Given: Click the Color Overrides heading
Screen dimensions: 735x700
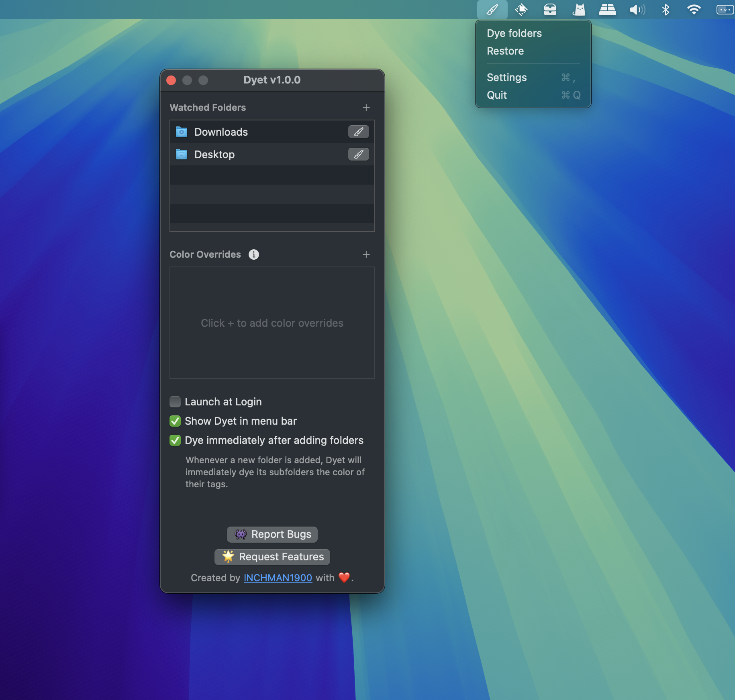Looking at the screenshot, I should click(x=205, y=254).
